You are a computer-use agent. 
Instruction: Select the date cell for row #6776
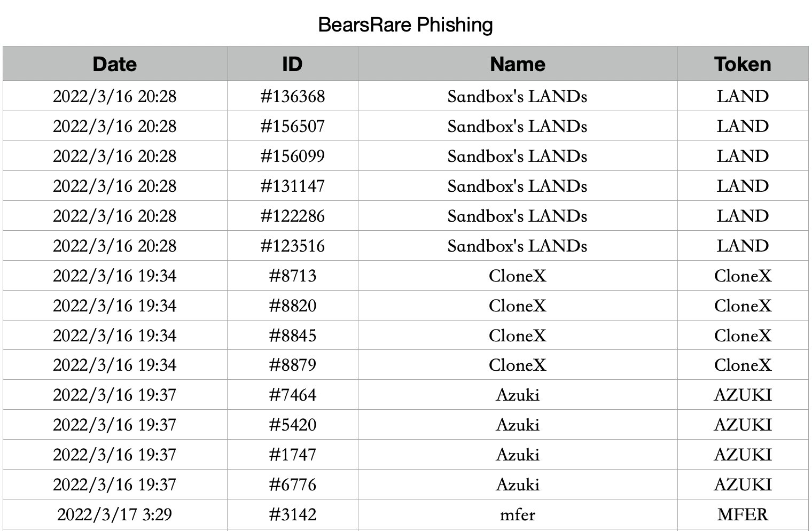tap(115, 485)
